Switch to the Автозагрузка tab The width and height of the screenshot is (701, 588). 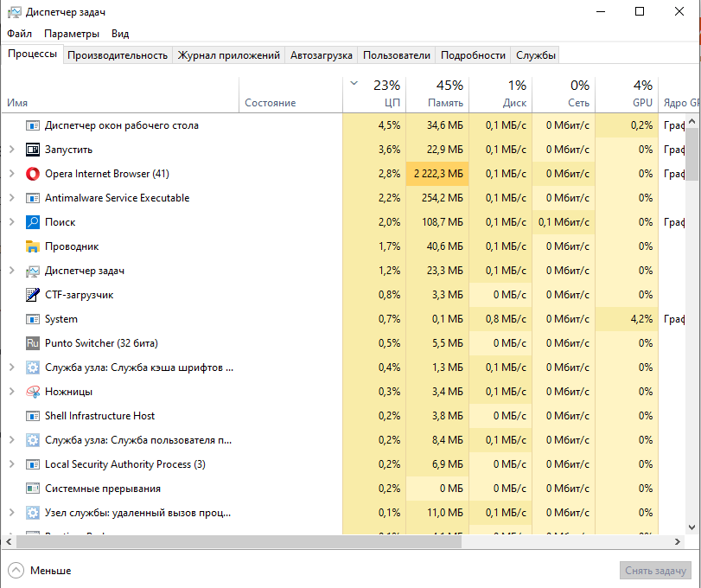pos(321,54)
